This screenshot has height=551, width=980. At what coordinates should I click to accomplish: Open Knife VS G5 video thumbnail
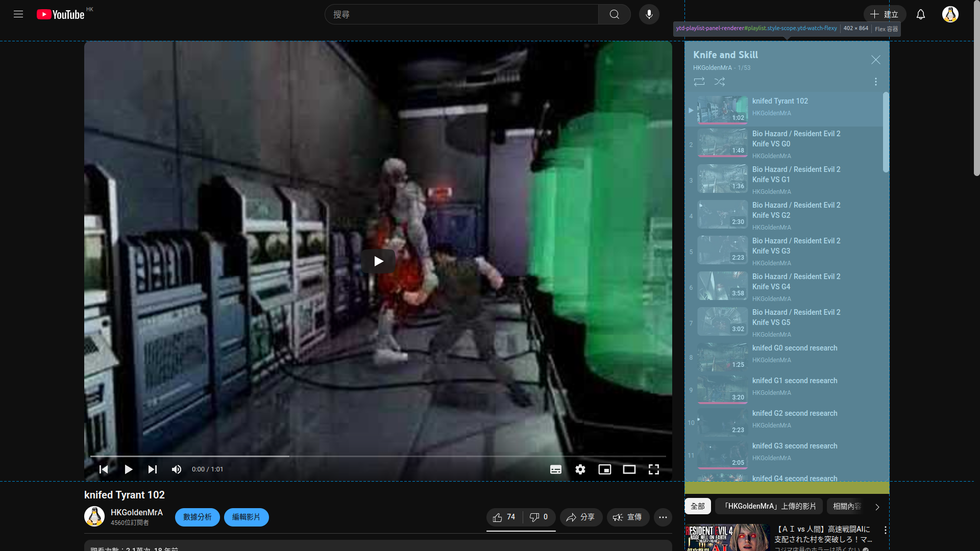click(x=723, y=321)
